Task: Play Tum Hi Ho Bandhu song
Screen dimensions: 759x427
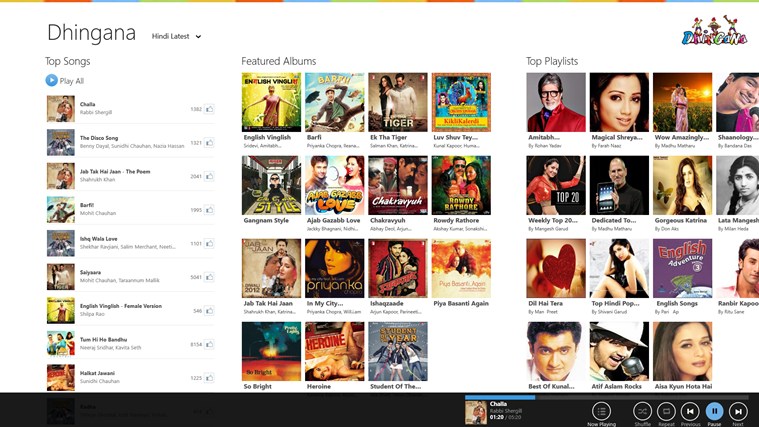Action: coord(130,344)
